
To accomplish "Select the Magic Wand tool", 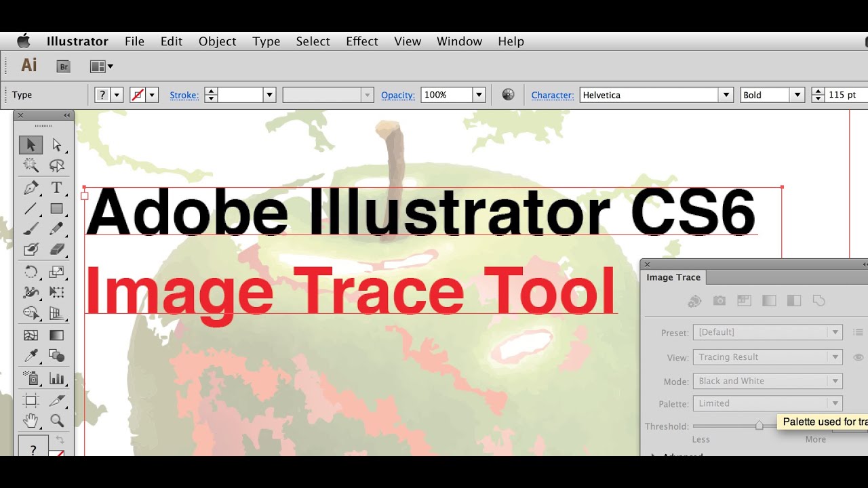I will tap(31, 165).
